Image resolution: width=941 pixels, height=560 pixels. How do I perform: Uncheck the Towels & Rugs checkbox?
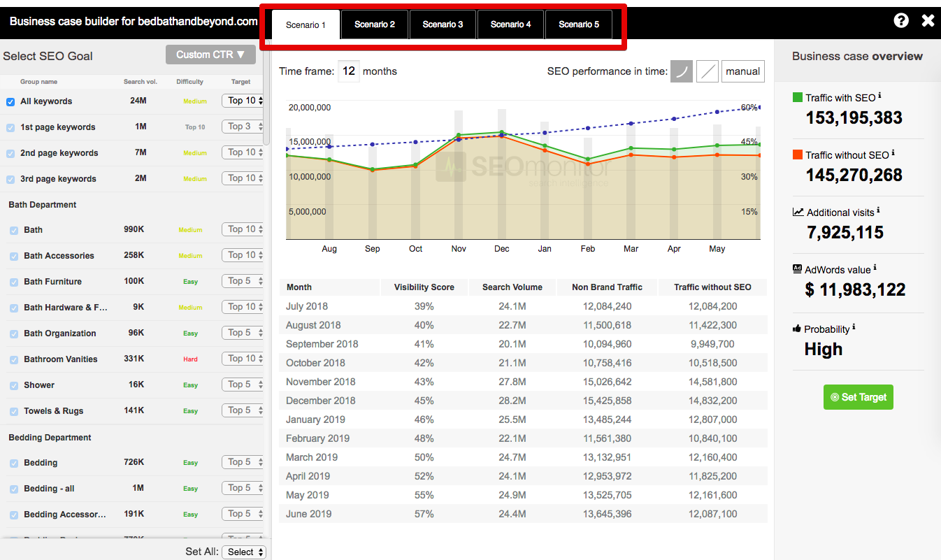14,411
